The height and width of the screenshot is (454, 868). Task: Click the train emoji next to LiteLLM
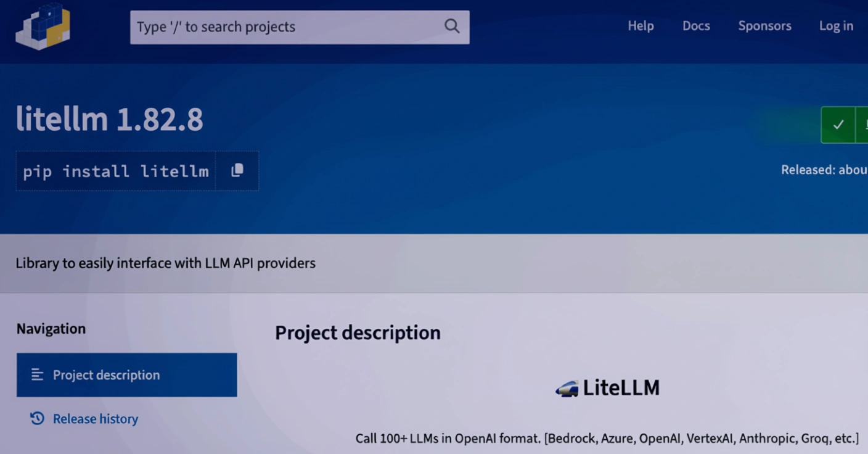(x=567, y=389)
